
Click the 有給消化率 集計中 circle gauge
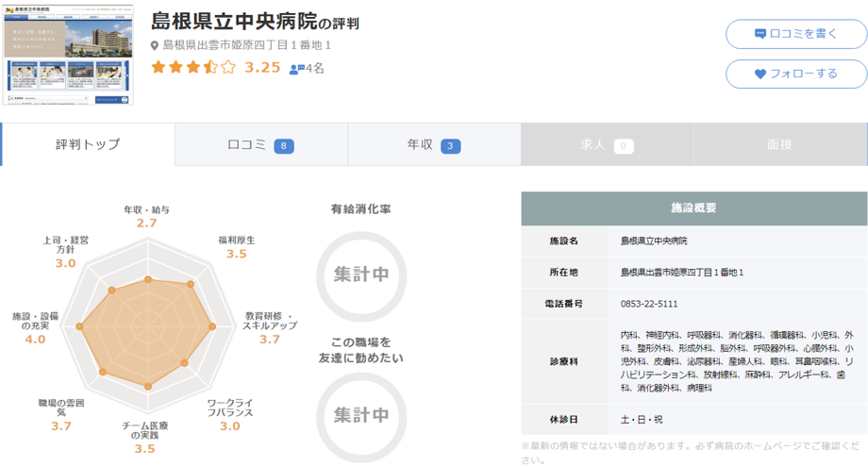360,274
